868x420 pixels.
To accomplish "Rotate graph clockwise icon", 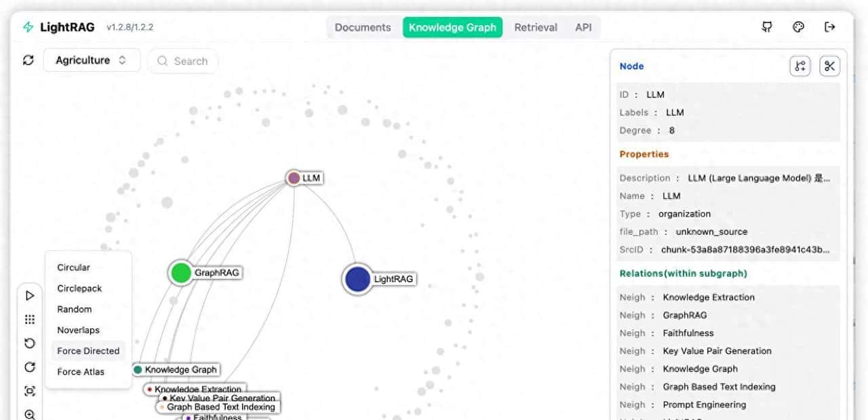I will click(x=30, y=367).
